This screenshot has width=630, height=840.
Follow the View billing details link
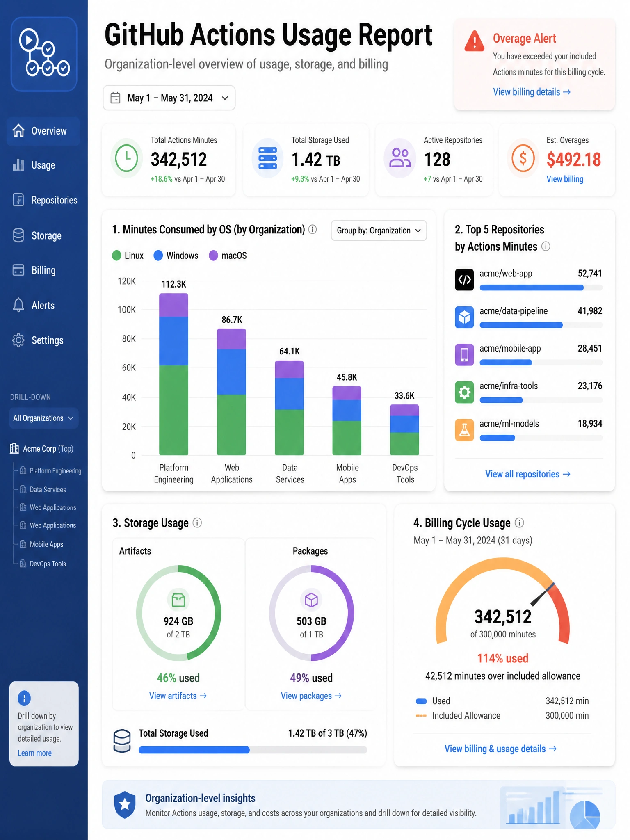[x=532, y=92]
